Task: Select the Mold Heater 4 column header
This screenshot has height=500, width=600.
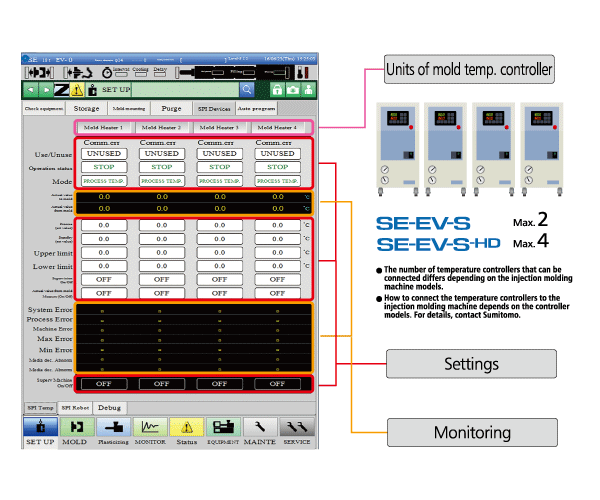Action: (x=277, y=127)
